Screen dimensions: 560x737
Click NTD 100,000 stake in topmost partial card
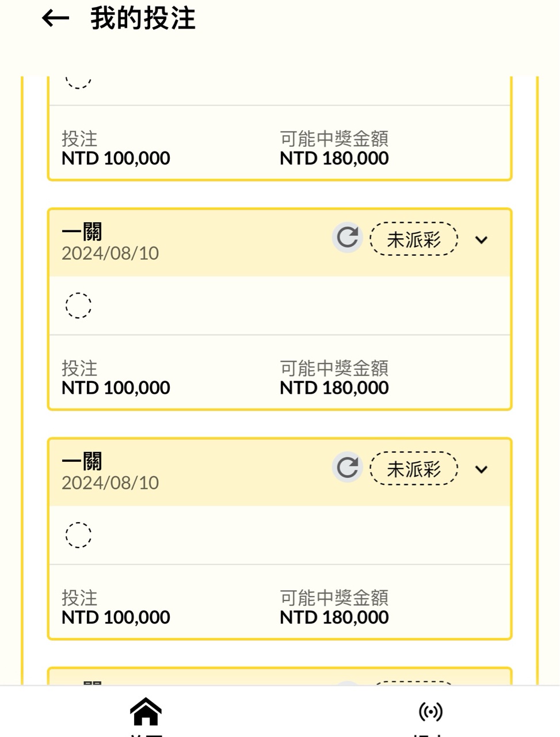pyautogui.click(x=116, y=158)
